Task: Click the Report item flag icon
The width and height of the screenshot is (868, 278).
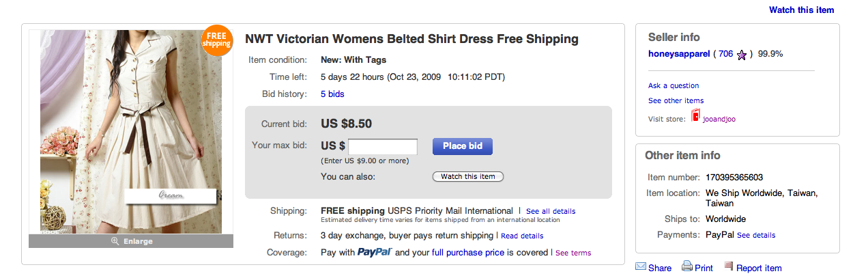Action: coord(728,266)
